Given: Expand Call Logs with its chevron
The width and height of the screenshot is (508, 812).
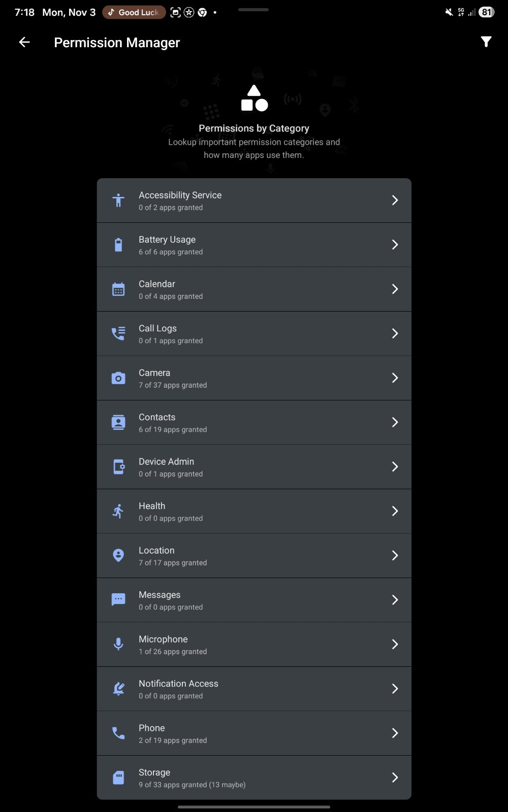Looking at the screenshot, I should [x=395, y=333].
